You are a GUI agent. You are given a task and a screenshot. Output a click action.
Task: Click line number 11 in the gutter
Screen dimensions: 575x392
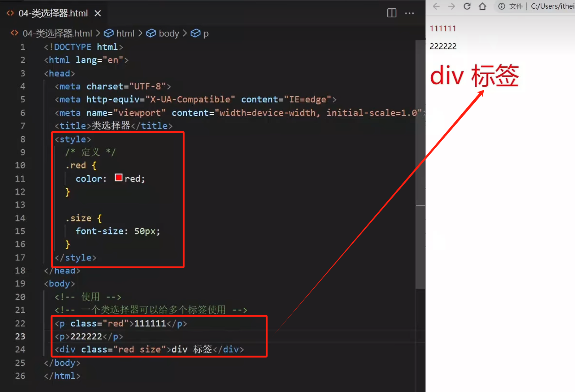click(20, 179)
